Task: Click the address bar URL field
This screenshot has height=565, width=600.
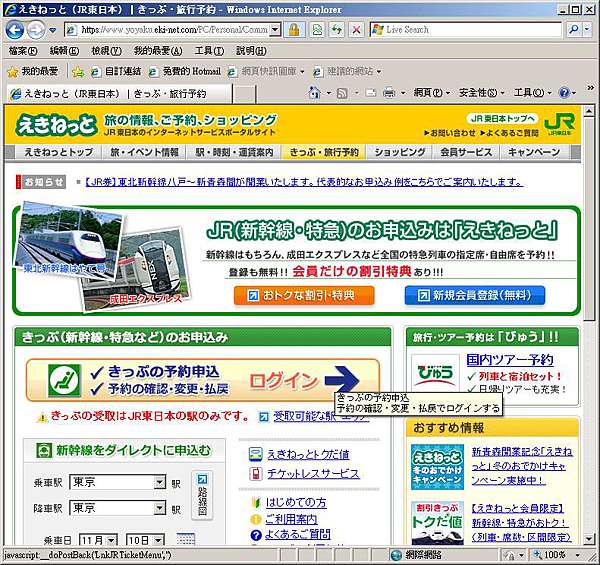Action: [x=173, y=29]
